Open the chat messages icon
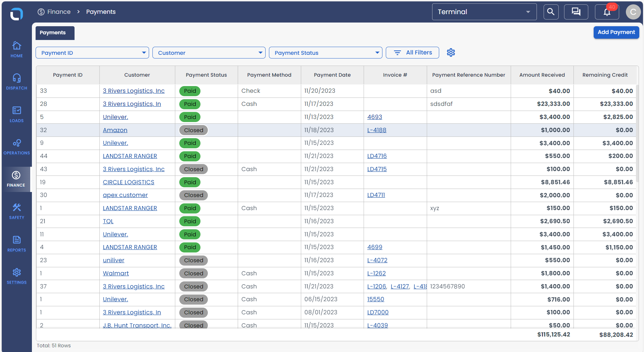644x352 pixels. pos(576,12)
